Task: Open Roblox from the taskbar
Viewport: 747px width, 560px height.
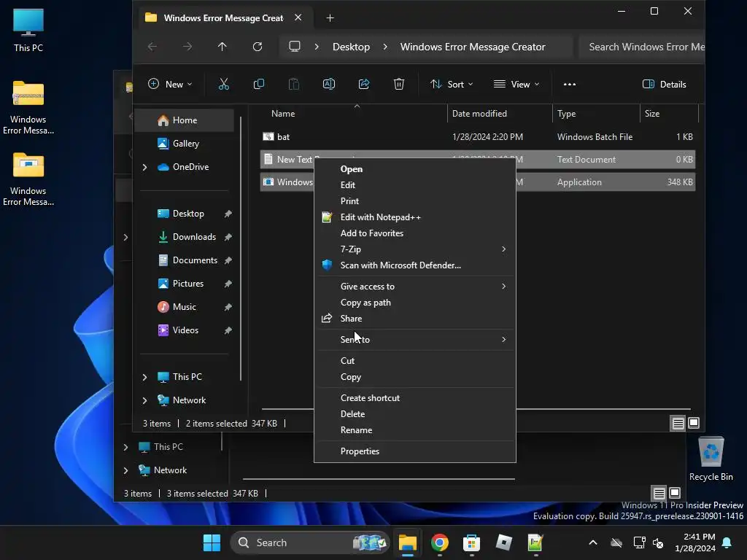Action: point(503,542)
